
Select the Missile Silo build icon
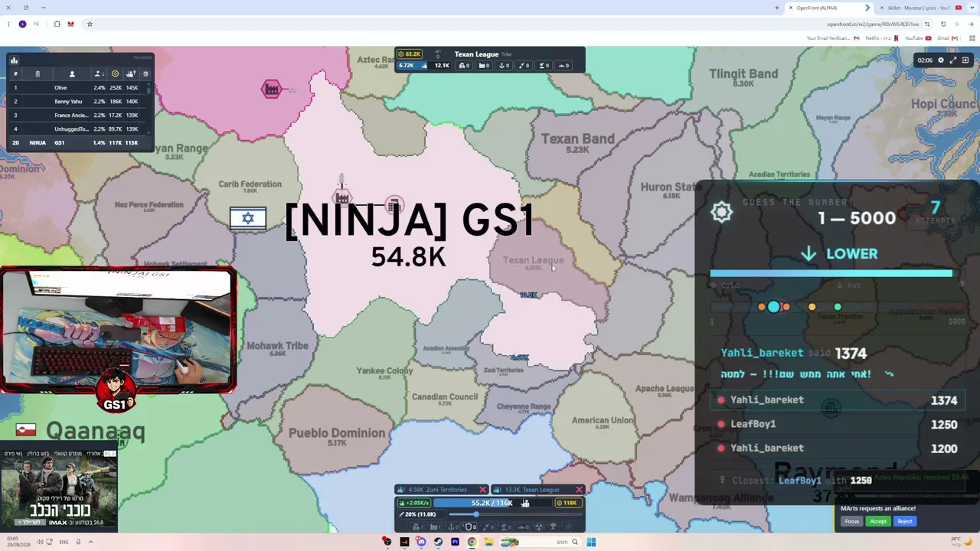click(x=486, y=527)
